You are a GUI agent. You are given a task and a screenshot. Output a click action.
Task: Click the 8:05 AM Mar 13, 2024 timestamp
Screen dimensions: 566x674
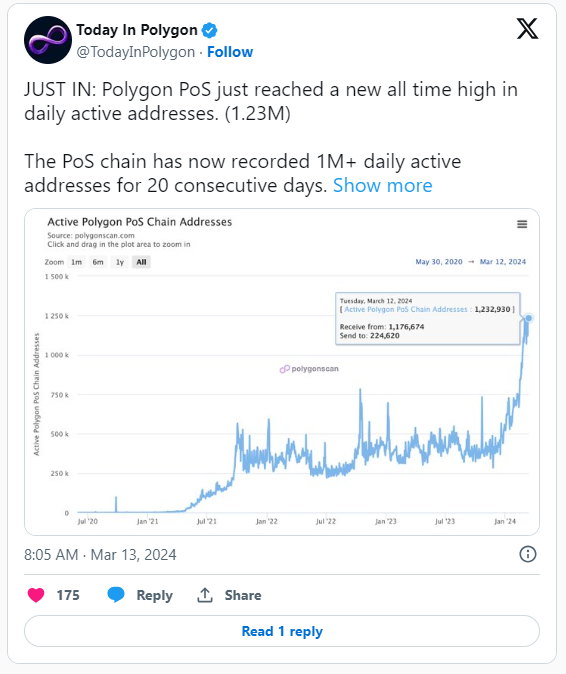[x=100, y=555]
